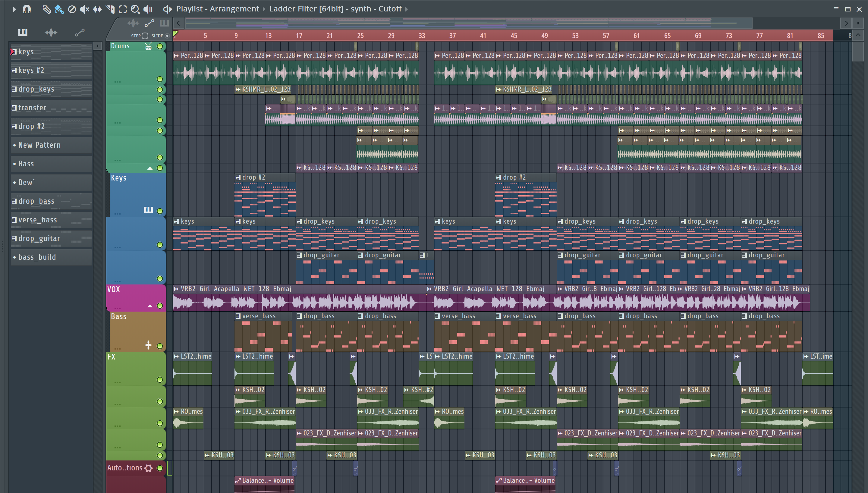Select the Paint brush tool
The height and width of the screenshot is (493, 868).
point(59,9)
